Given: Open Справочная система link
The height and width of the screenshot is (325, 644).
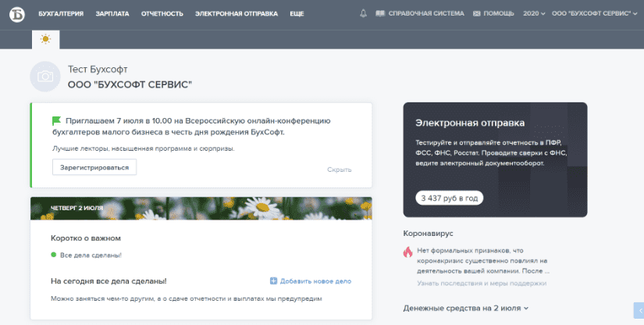Looking at the screenshot, I should point(426,13).
